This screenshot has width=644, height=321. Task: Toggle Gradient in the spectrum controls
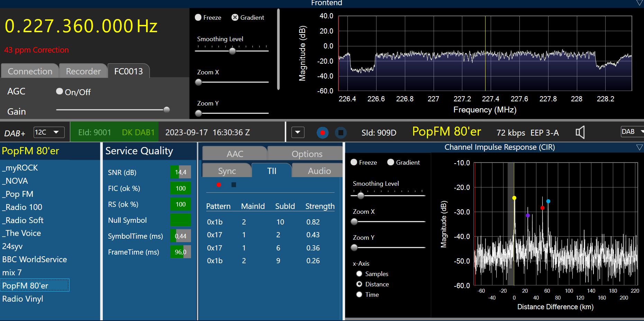[235, 18]
